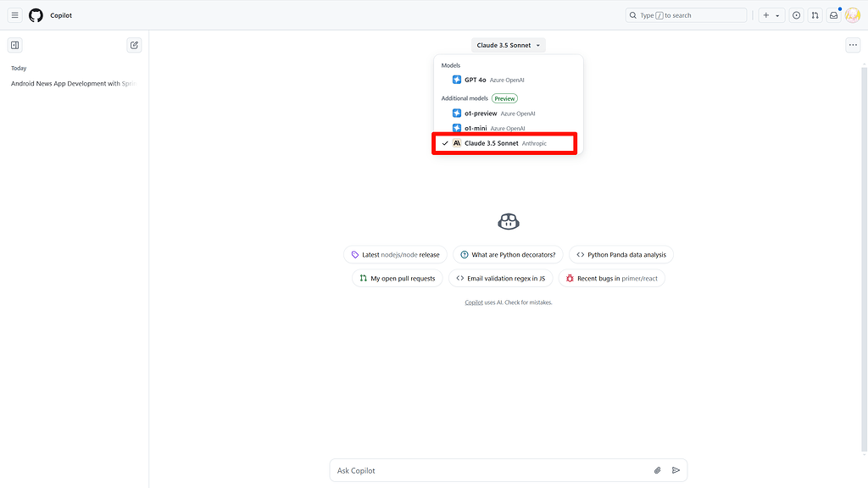Viewport: 868px width, 488px height.
Task: Click What are Python decorators suggestion
Action: pyautogui.click(x=508, y=254)
